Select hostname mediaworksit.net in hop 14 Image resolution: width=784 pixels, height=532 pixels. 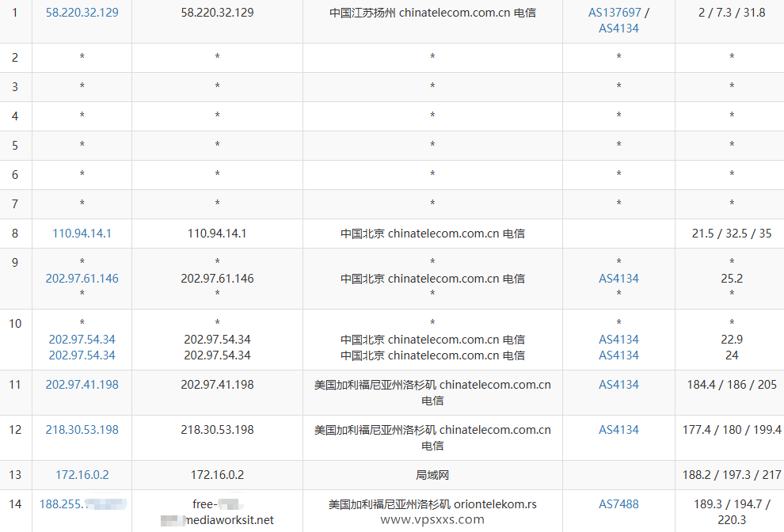tap(230, 520)
